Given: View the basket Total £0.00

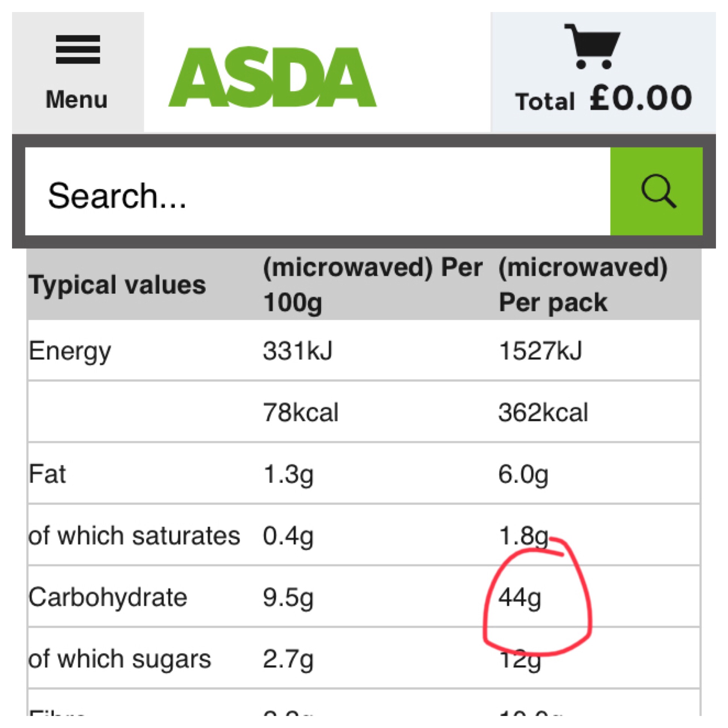Looking at the screenshot, I should click(x=604, y=99).
